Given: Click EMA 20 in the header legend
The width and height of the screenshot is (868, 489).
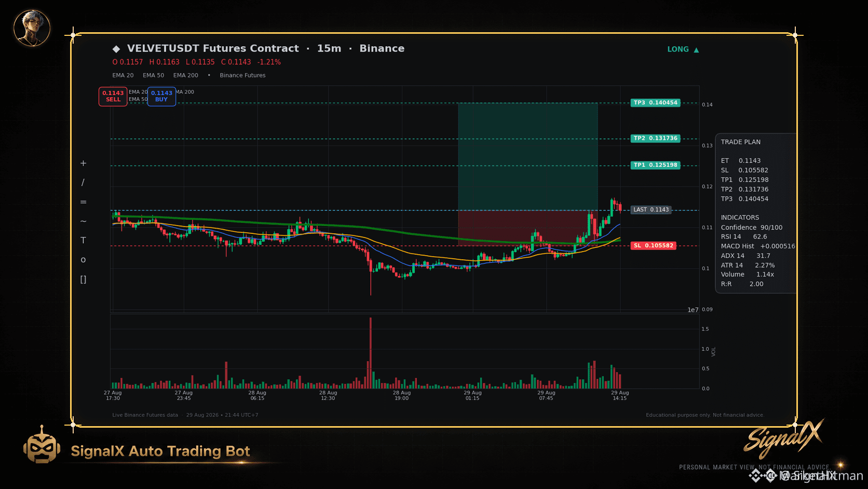Looking at the screenshot, I should [x=123, y=75].
